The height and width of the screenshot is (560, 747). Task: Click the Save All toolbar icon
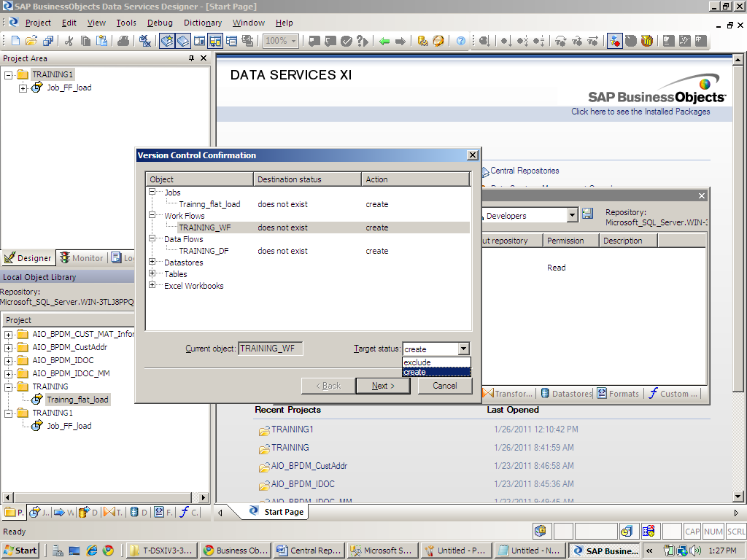point(48,41)
